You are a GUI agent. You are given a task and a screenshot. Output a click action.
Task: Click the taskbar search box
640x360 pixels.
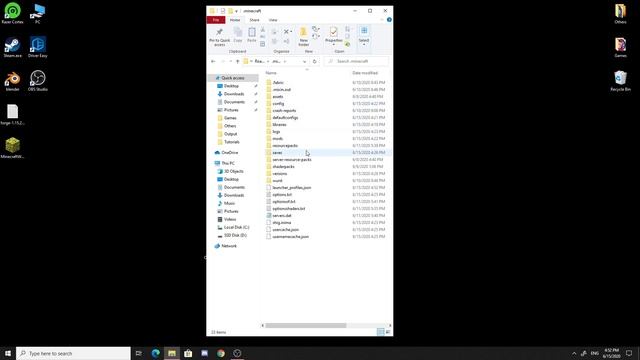tap(73, 353)
